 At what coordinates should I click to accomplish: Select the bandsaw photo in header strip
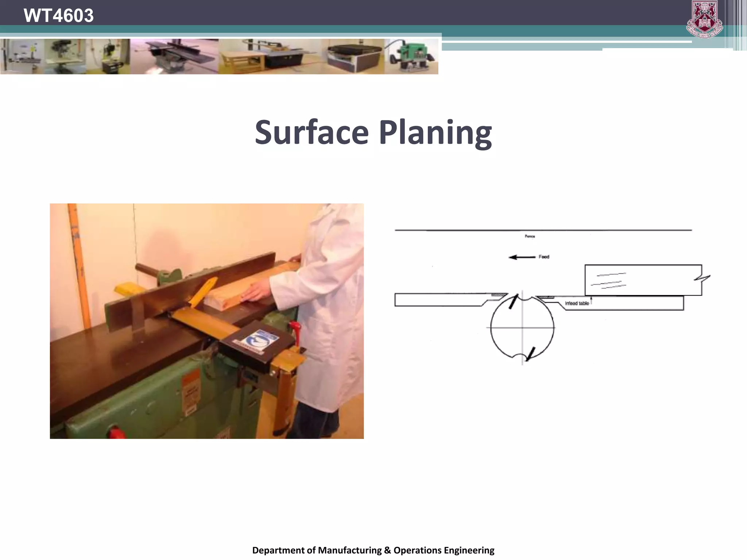click(x=22, y=57)
